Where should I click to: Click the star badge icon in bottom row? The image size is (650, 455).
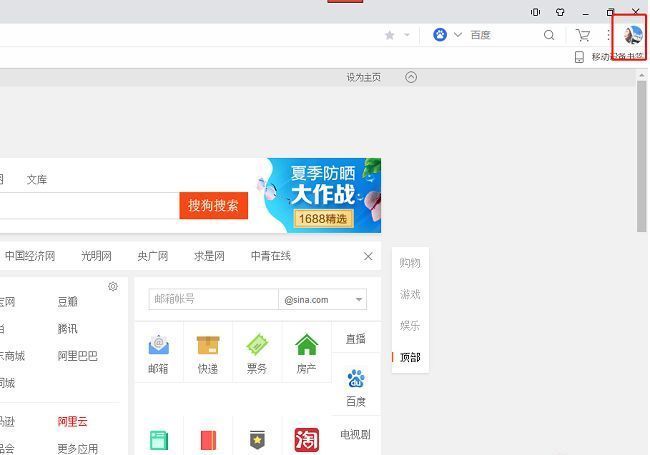point(257,440)
